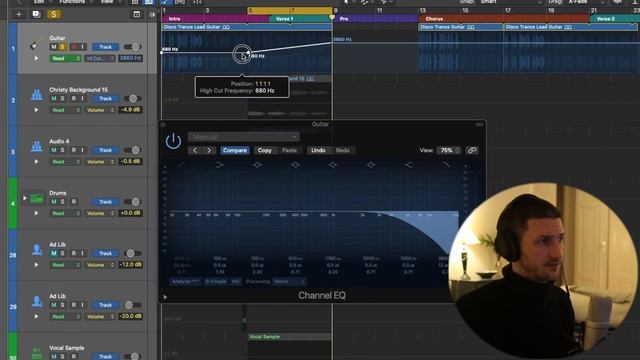Open Guitar track automation mode Read dropdown
Screen dimensions: 640x360
point(65,58)
